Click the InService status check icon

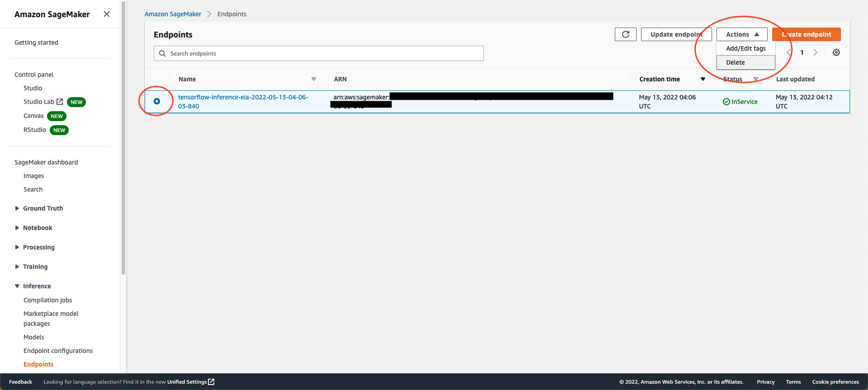click(726, 102)
